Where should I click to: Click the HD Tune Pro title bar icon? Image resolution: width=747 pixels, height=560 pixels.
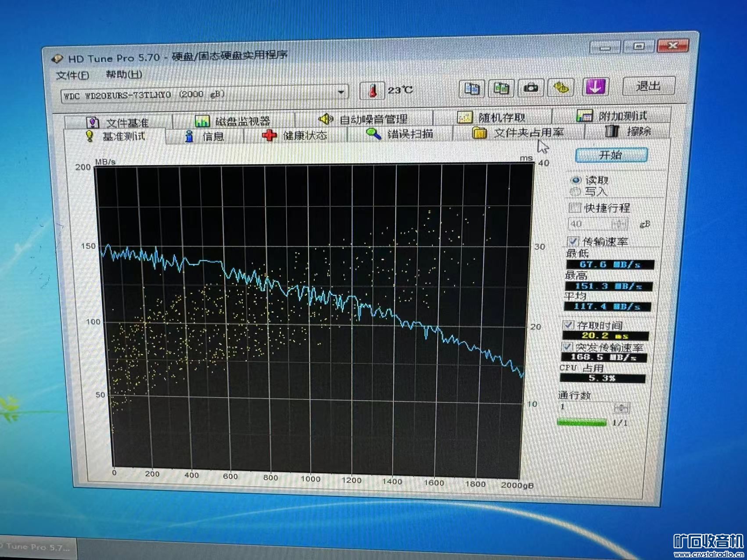[x=57, y=59]
